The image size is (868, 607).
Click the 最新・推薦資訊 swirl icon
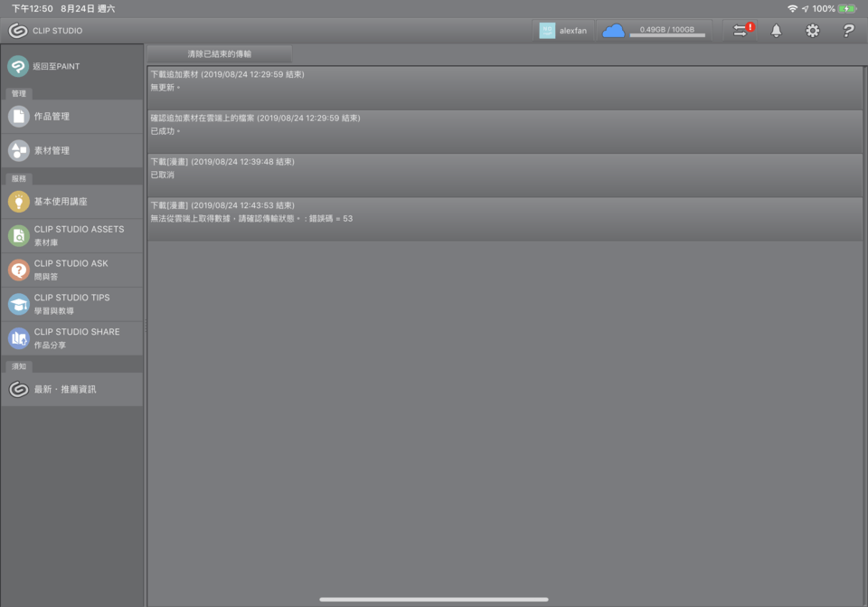(x=19, y=389)
